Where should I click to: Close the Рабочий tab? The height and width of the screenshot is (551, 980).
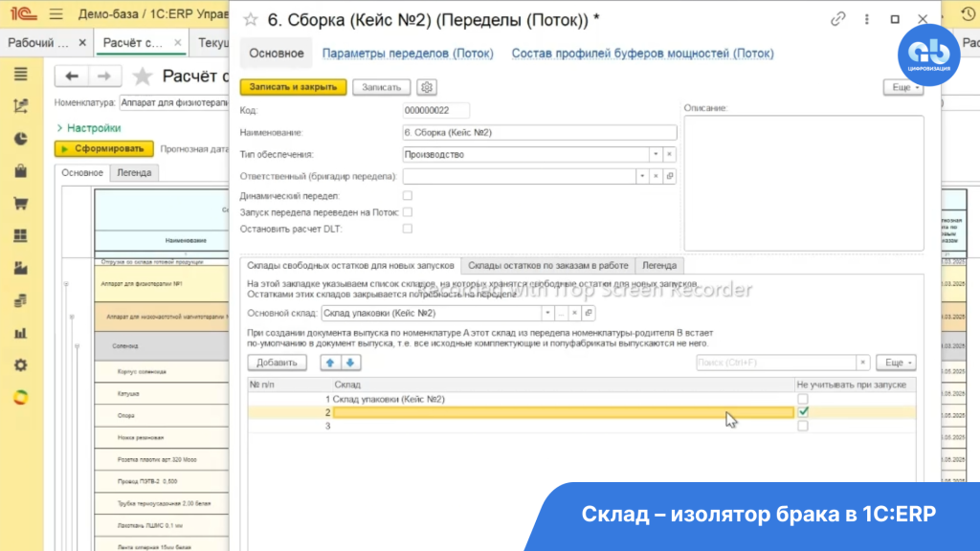click(82, 42)
